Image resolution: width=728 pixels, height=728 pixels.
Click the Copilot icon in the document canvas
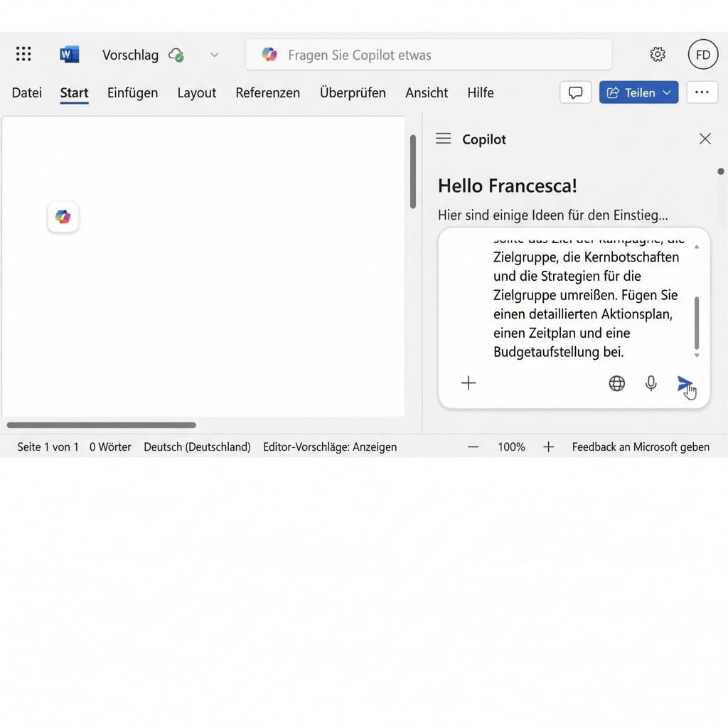click(x=63, y=217)
